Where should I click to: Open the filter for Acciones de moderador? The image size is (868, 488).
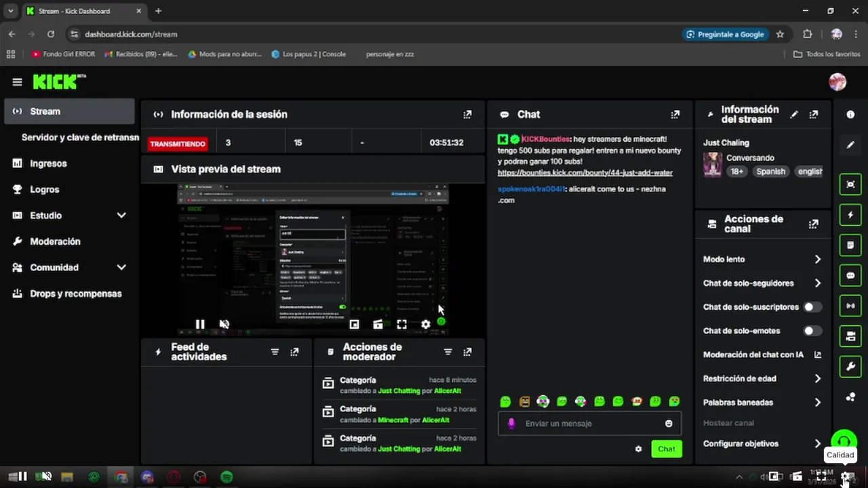(448, 352)
